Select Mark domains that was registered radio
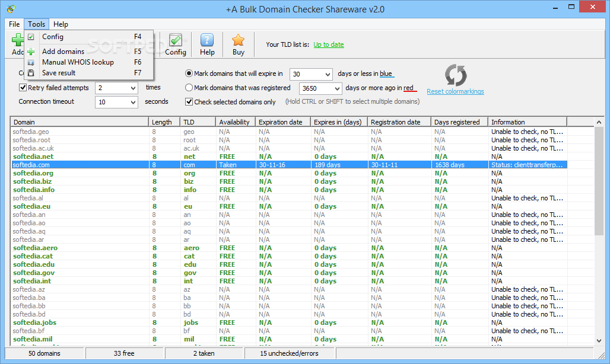The width and height of the screenshot is (610, 364). [189, 88]
